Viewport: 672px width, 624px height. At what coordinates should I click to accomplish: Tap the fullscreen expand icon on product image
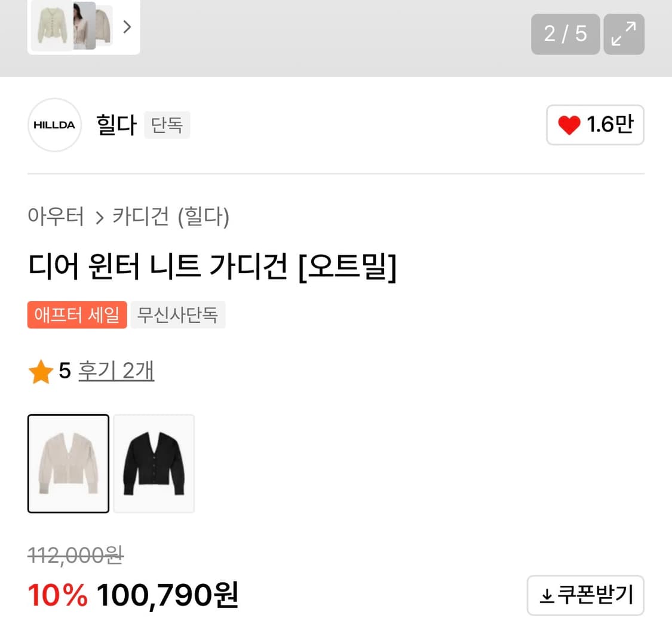click(624, 34)
